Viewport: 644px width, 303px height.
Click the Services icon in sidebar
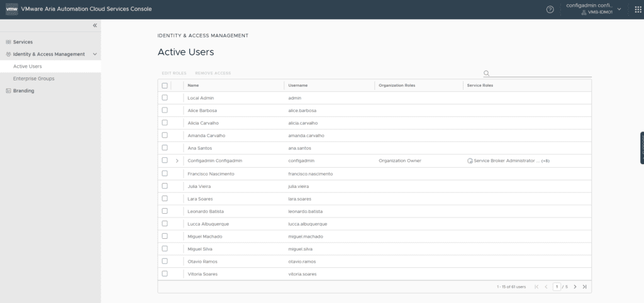click(8, 42)
